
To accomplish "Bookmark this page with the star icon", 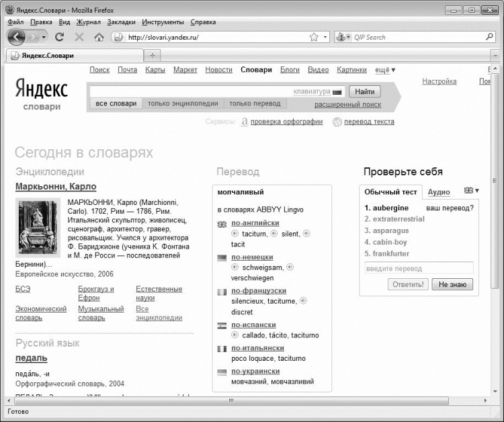I will (x=314, y=37).
